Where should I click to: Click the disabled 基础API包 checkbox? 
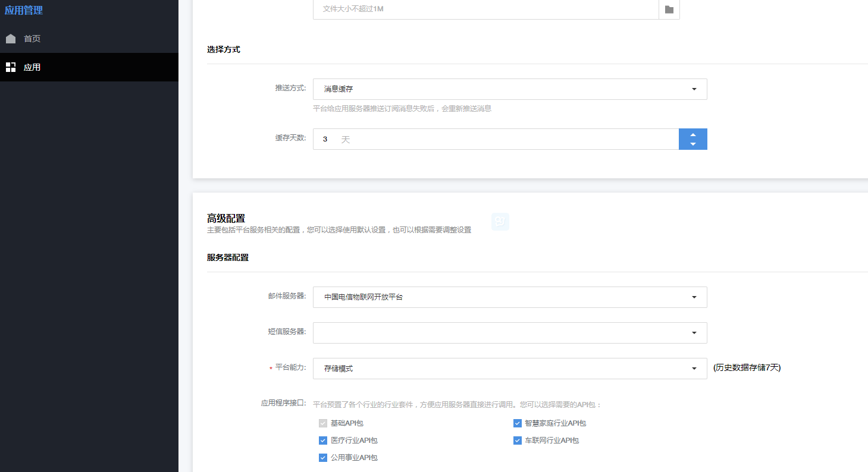pos(322,423)
